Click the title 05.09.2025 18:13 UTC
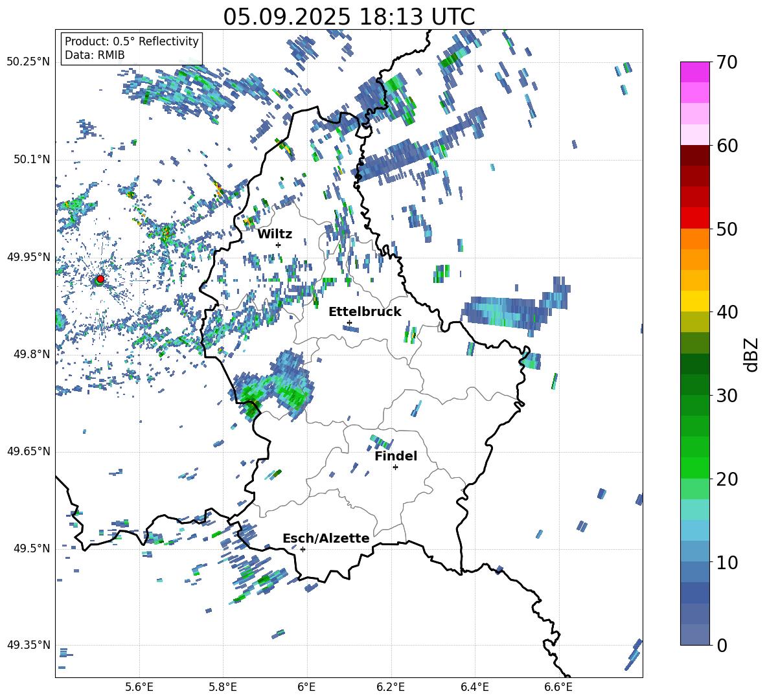Image resolution: width=767 pixels, height=700 pixels. click(x=349, y=17)
